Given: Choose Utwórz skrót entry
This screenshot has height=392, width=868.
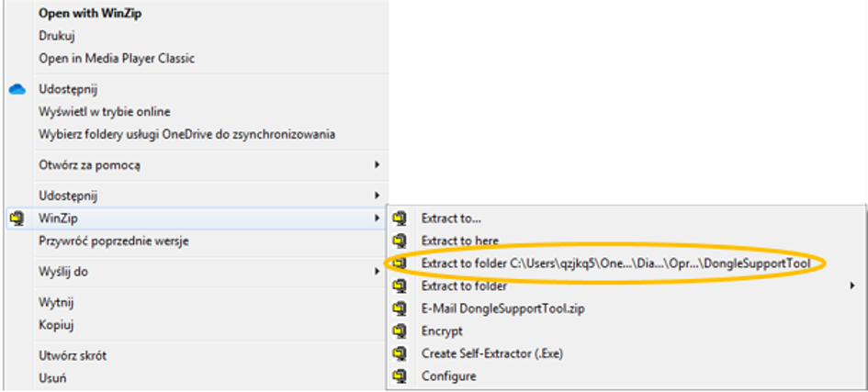Looking at the screenshot, I should pos(73,355).
